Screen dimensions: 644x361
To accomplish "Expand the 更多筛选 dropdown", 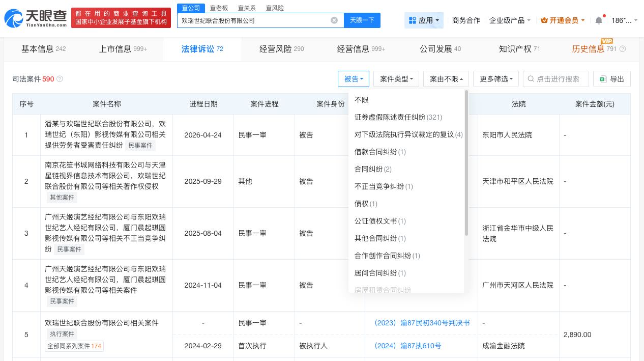I will (x=495, y=79).
